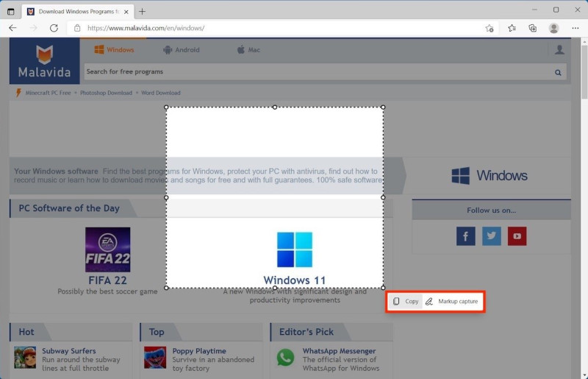Viewport: 588px width, 379px height.
Task: Click the browser Refresh icon
Action: coord(54,28)
